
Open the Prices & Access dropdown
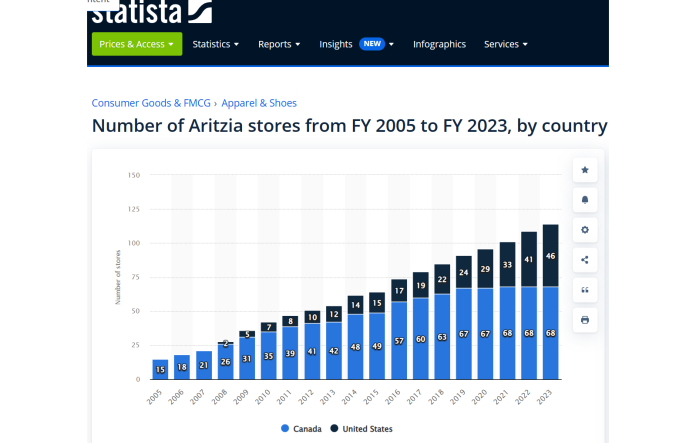point(137,44)
